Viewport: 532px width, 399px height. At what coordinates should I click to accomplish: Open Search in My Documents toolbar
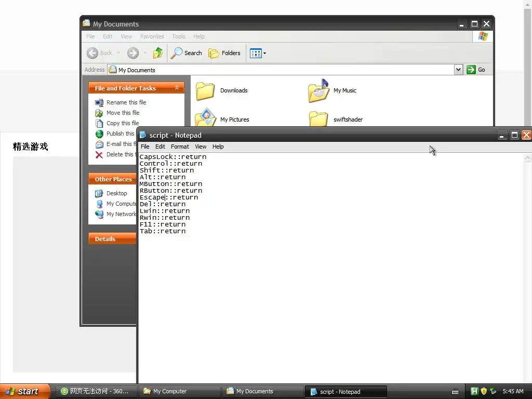point(187,53)
